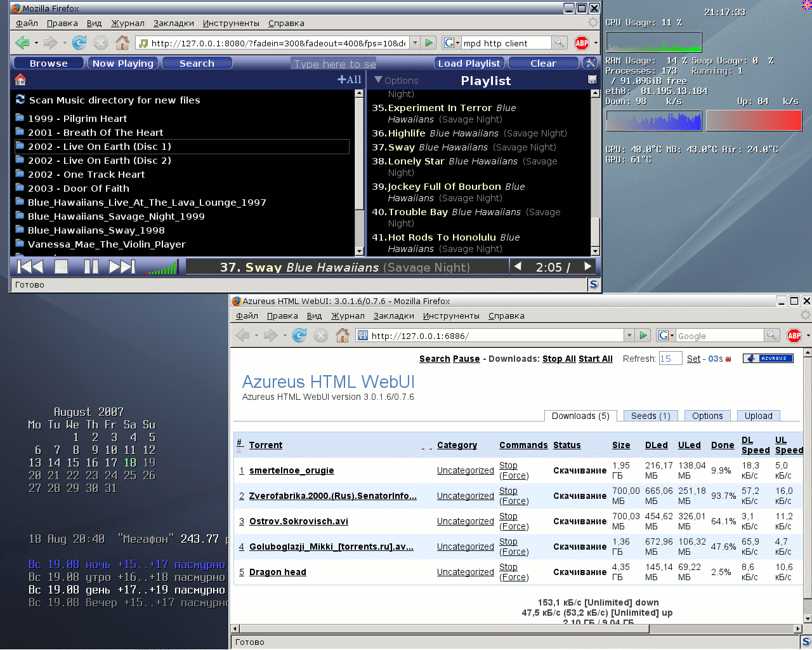Focus the 'Type here to search' field
812x650 pixels.
click(334, 63)
